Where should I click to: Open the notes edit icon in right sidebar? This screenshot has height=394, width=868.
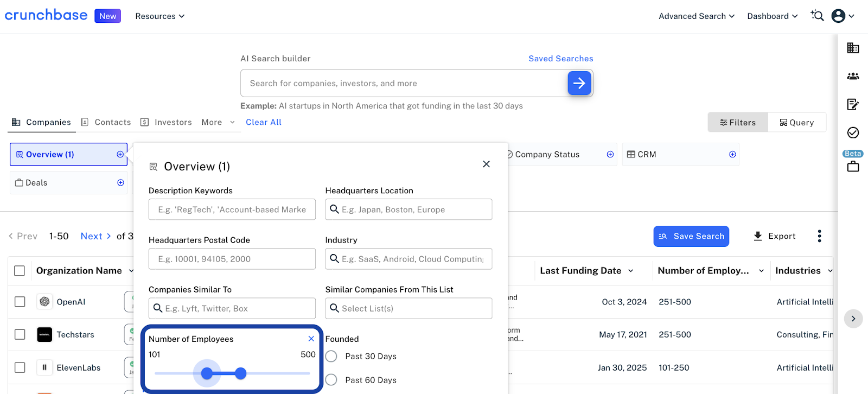tap(853, 104)
